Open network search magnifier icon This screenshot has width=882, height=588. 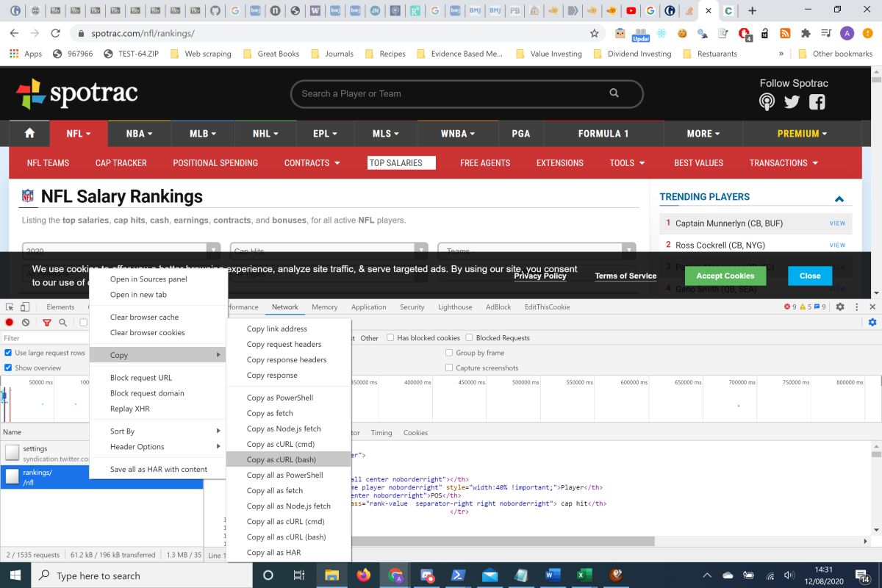point(63,323)
